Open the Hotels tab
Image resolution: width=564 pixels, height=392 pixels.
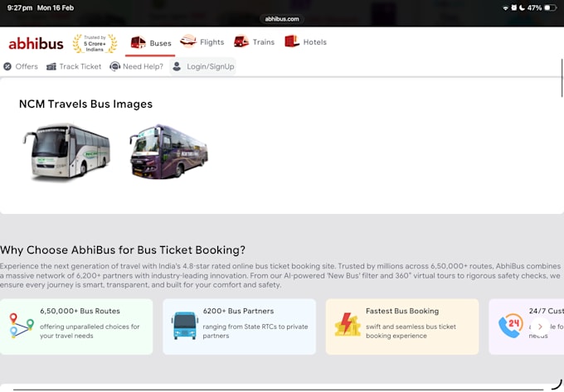pos(305,41)
